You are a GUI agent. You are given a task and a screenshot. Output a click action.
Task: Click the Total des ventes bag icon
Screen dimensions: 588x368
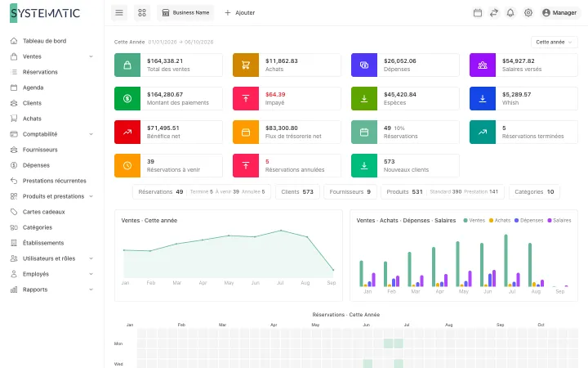point(127,65)
